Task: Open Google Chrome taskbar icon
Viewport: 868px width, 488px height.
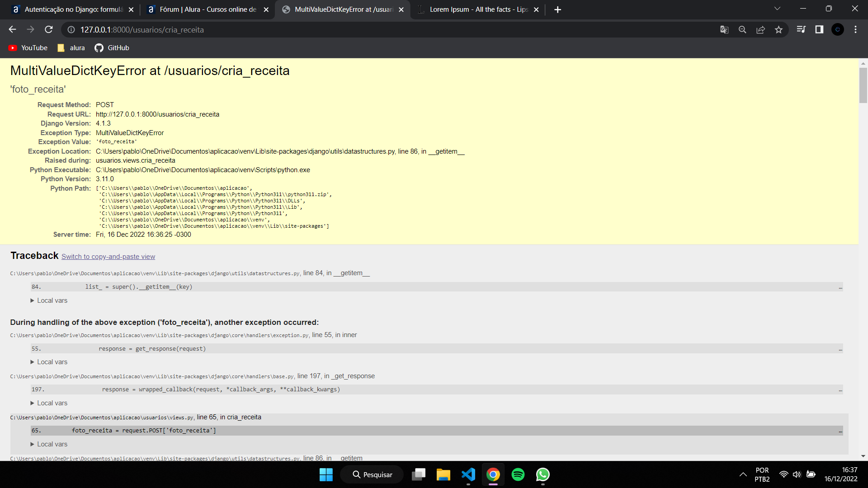Action: [x=493, y=474]
